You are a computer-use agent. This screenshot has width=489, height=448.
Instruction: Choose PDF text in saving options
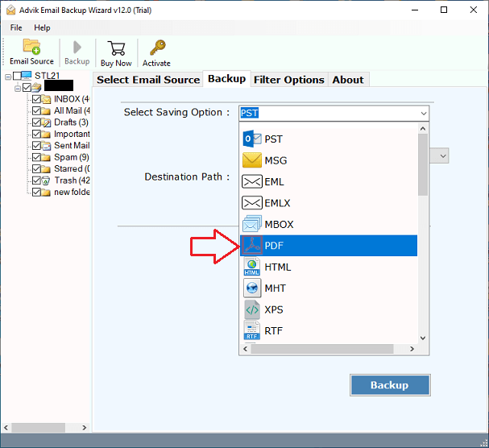[274, 246]
